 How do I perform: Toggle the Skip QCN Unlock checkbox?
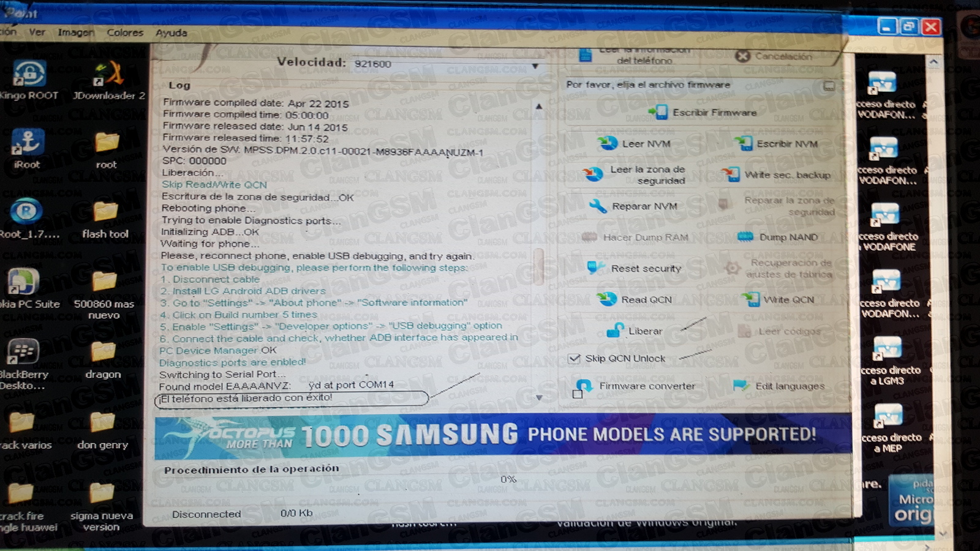click(x=574, y=359)
